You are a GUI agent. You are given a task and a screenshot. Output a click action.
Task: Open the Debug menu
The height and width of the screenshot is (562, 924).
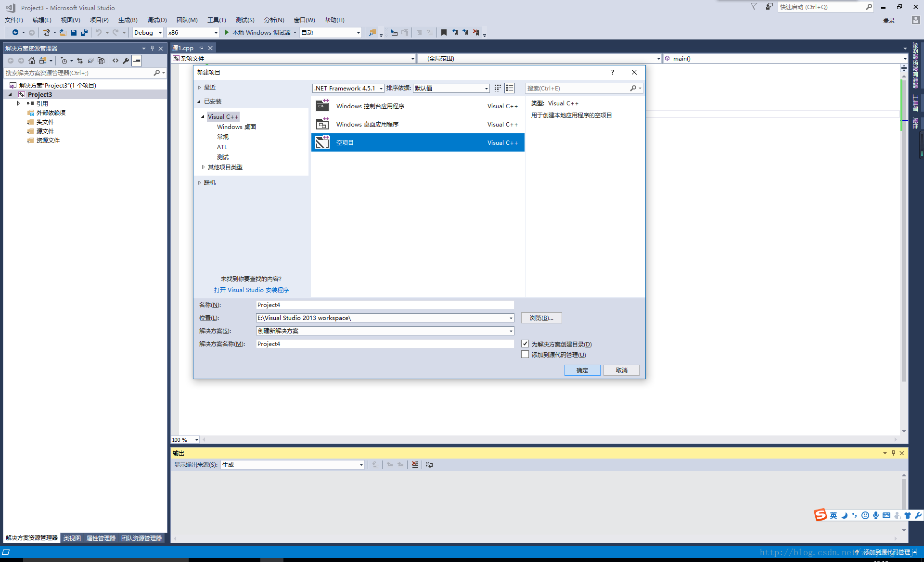pyautogui.click(x=157, y=20)
